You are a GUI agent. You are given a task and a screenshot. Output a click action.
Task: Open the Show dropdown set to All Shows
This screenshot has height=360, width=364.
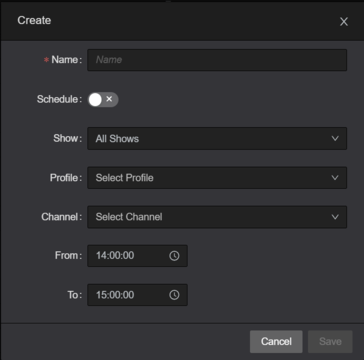click(217, 138)
